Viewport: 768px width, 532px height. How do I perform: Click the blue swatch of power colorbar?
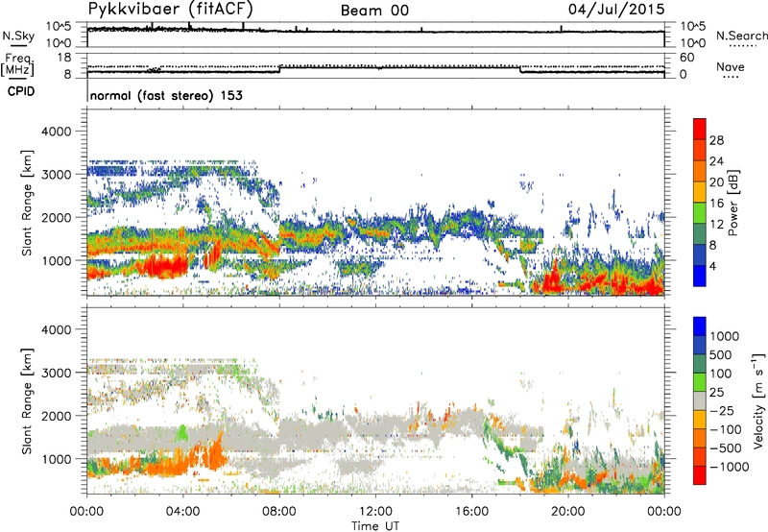(700, 276)
